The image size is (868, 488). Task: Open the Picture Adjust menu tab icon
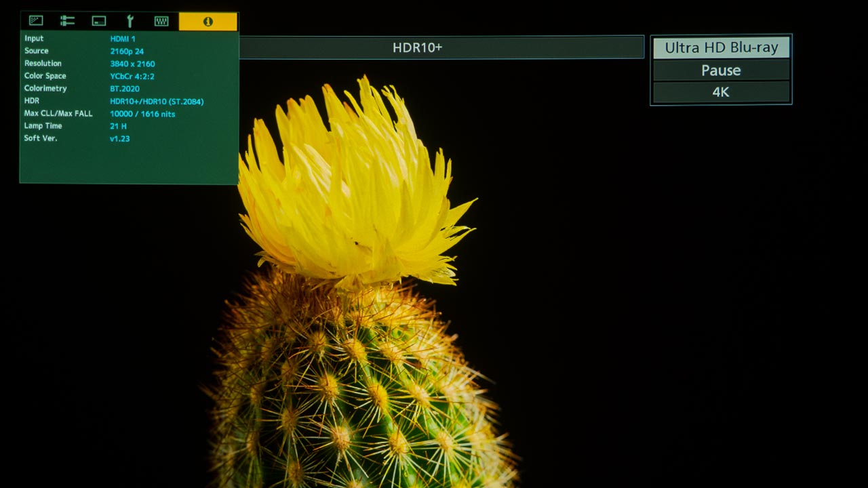(36, 21)
